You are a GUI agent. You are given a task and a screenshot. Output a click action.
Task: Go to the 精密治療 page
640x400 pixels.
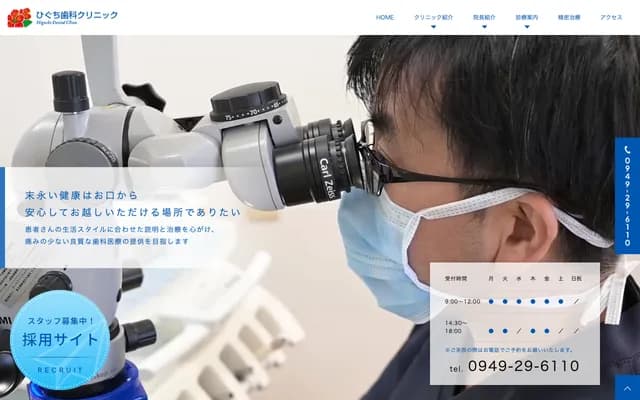569,17
